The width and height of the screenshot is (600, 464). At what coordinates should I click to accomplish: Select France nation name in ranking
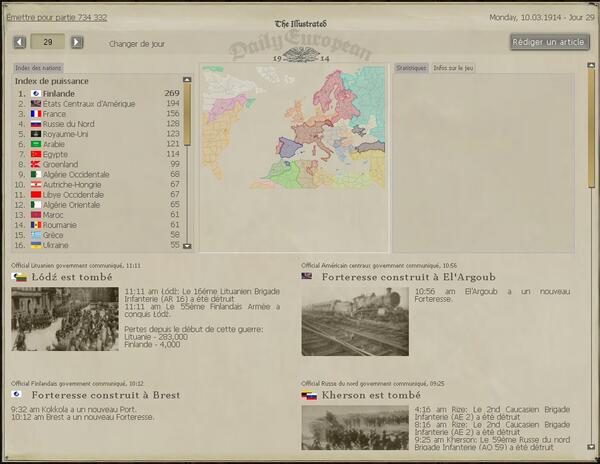pos(54,114)
